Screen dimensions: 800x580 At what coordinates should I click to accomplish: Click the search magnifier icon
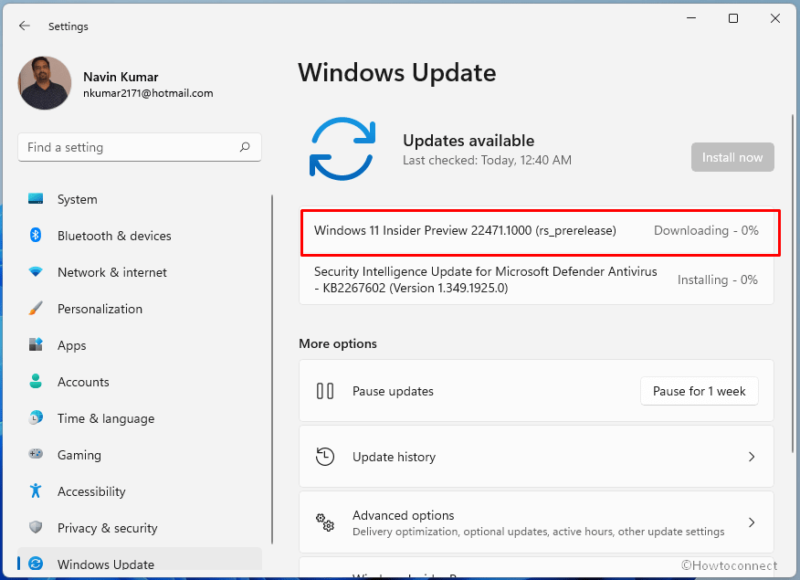245,147
